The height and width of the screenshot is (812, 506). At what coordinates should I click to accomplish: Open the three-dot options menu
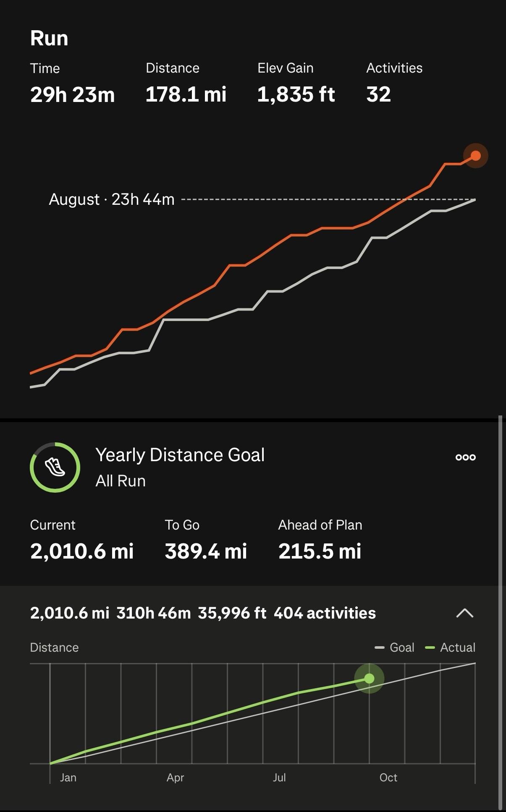tap(466, 457)
